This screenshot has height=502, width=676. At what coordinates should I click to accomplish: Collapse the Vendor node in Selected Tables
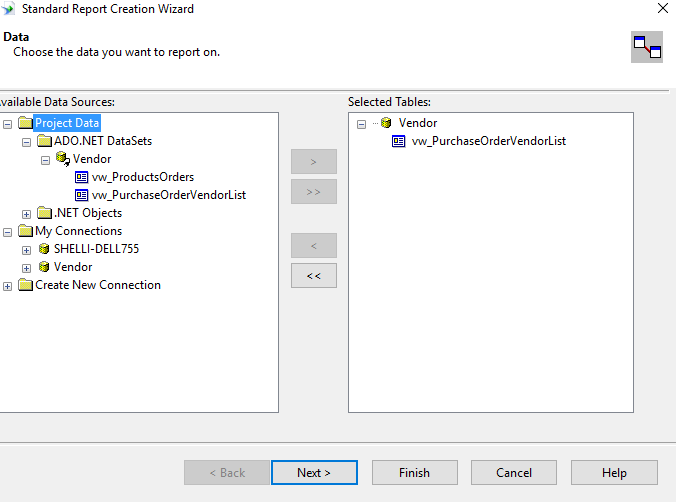coord(361,125)
